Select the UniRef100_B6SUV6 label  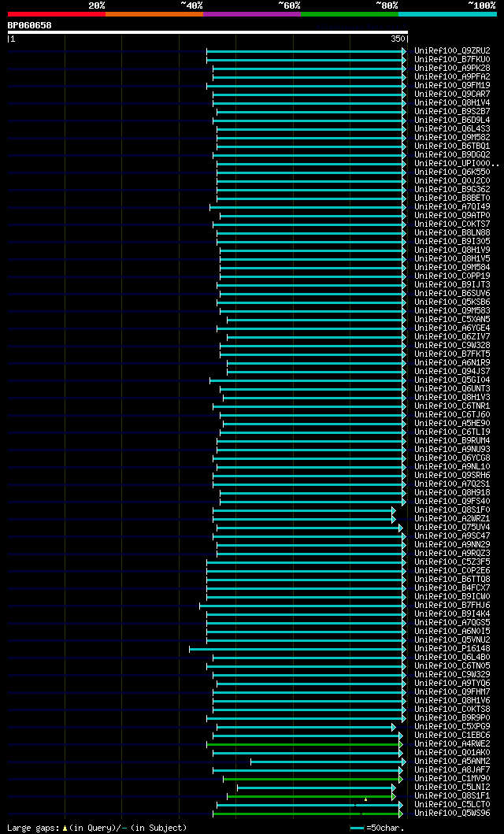(453, 294)
